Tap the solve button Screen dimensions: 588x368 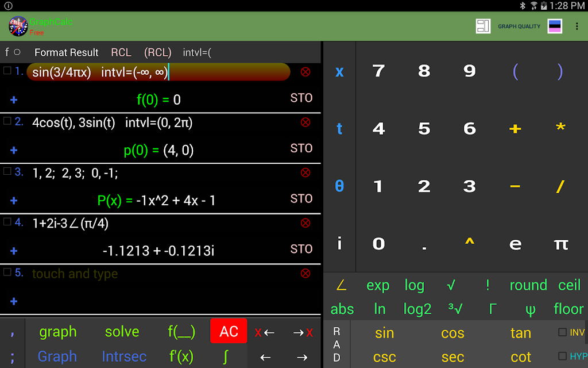(122, 332)
